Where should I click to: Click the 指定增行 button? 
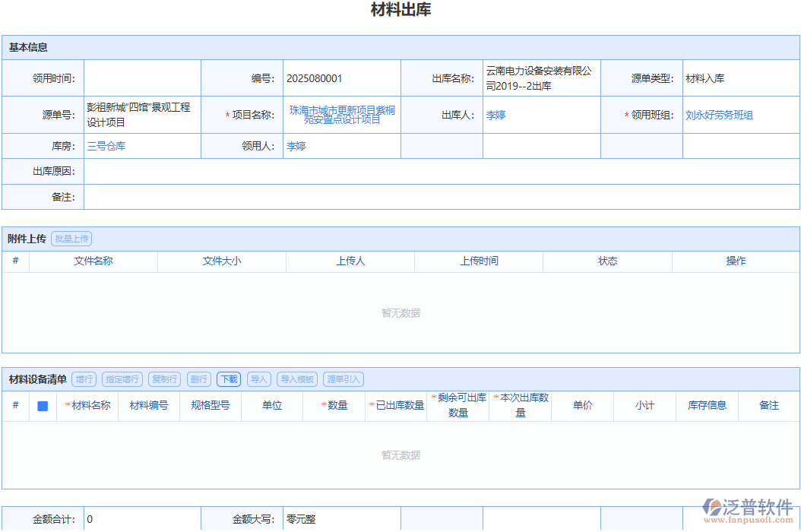click(x=122, y=379)
